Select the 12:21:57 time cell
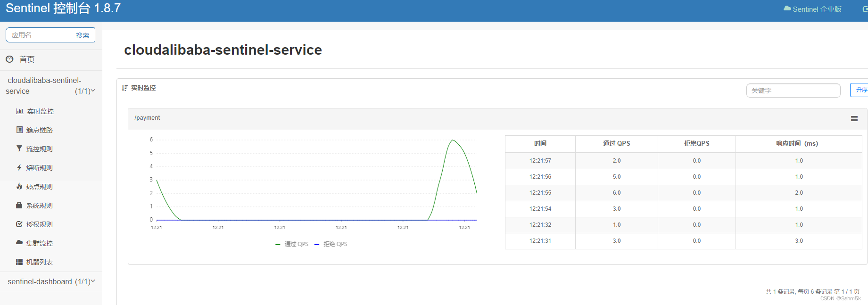 [540, 161]
